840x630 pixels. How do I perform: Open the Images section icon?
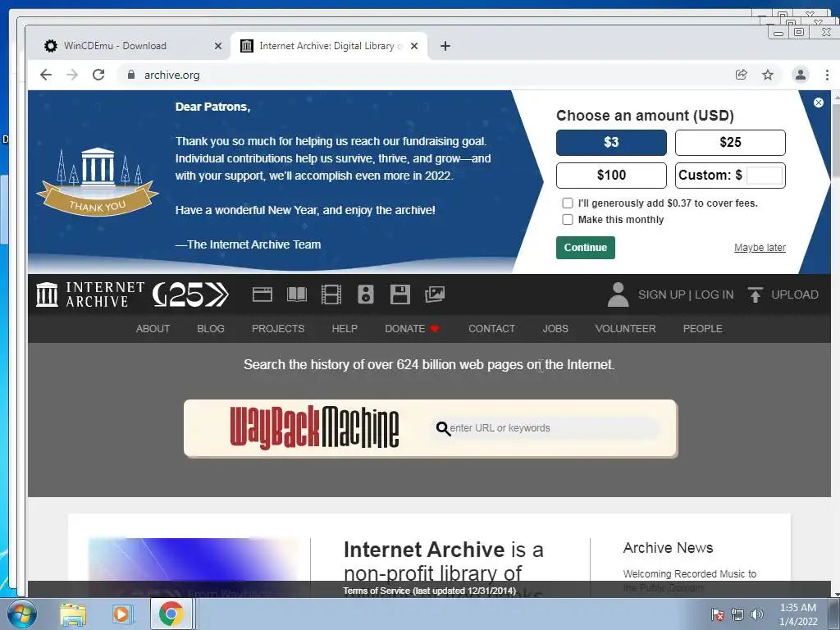coord(435,294)
